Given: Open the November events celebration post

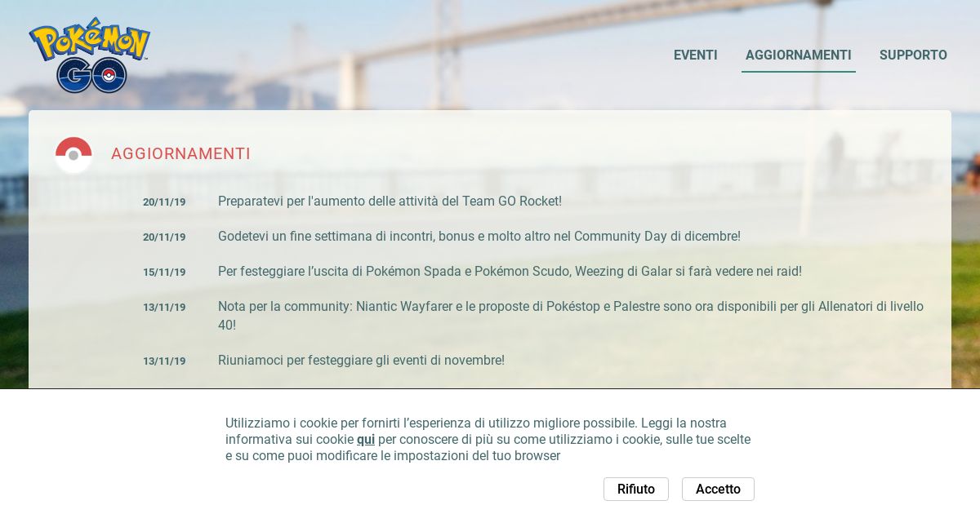Looking at the screenshot, I should tap(361, 361).
